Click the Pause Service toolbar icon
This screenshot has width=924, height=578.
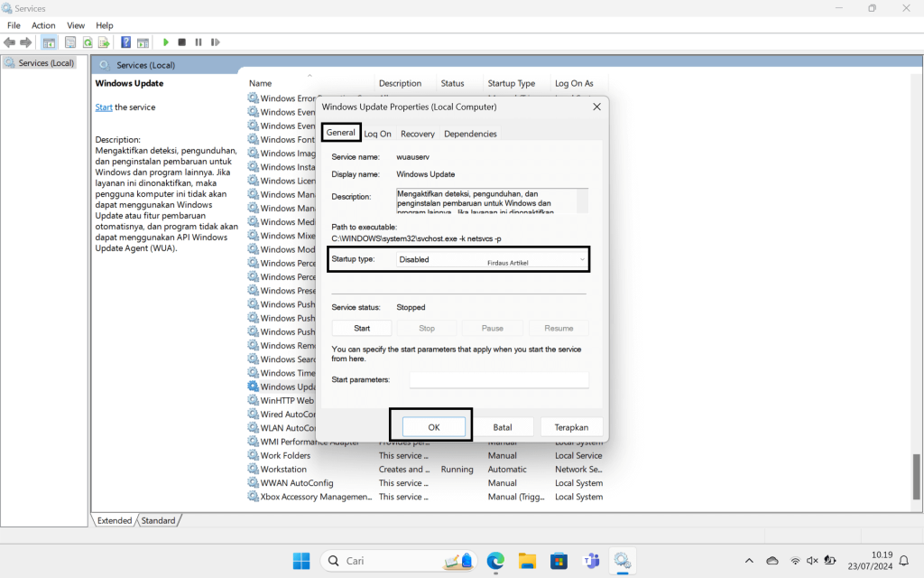point(199,42)
